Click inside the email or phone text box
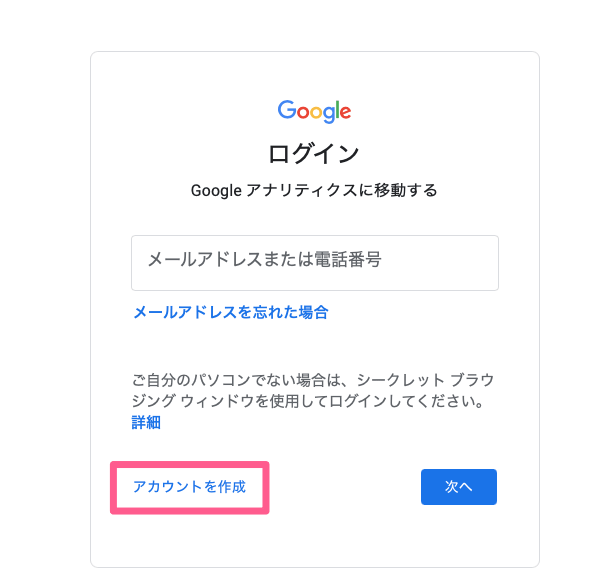Screen dimensions: 616x581 [x=314, y=262]
